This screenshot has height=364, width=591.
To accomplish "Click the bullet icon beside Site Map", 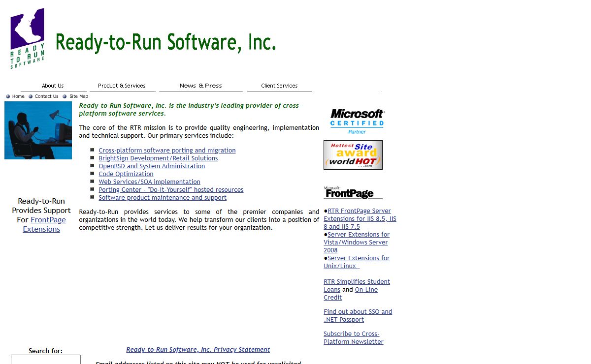I will (x=65, y=96).
